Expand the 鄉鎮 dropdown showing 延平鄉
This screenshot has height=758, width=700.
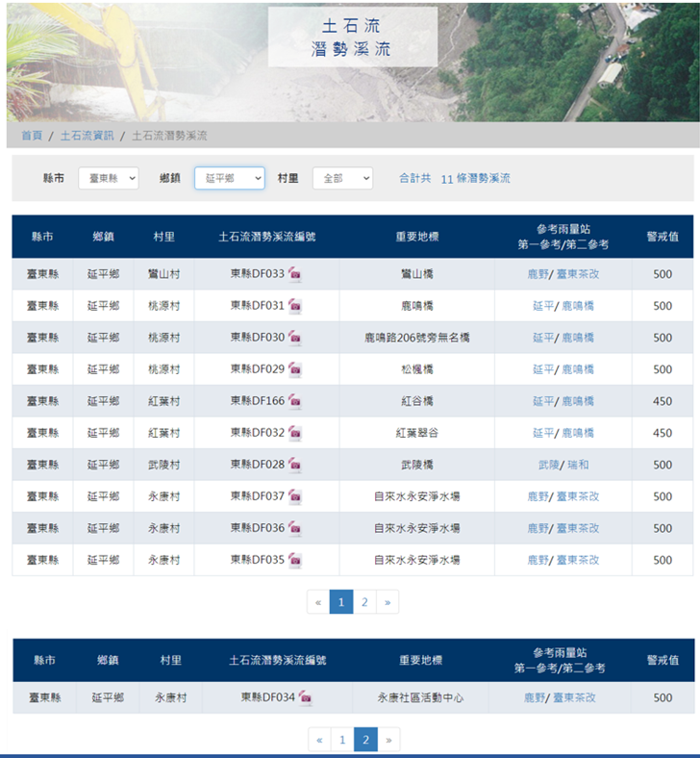[230, 178]
